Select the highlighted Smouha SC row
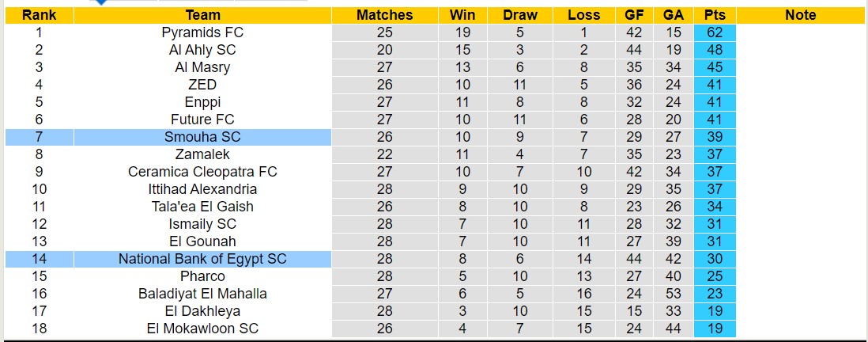Screen dimensions: 868x342 pos(202,137)
